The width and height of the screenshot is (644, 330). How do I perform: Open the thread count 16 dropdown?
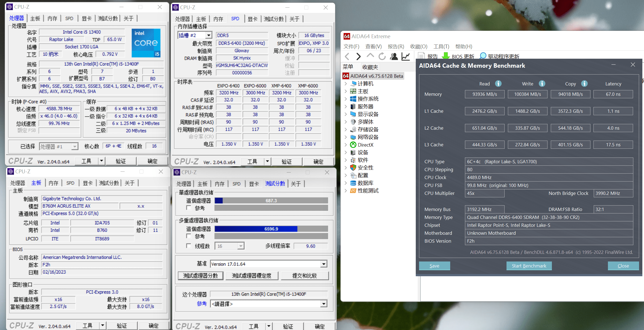(x=241, y=246)
